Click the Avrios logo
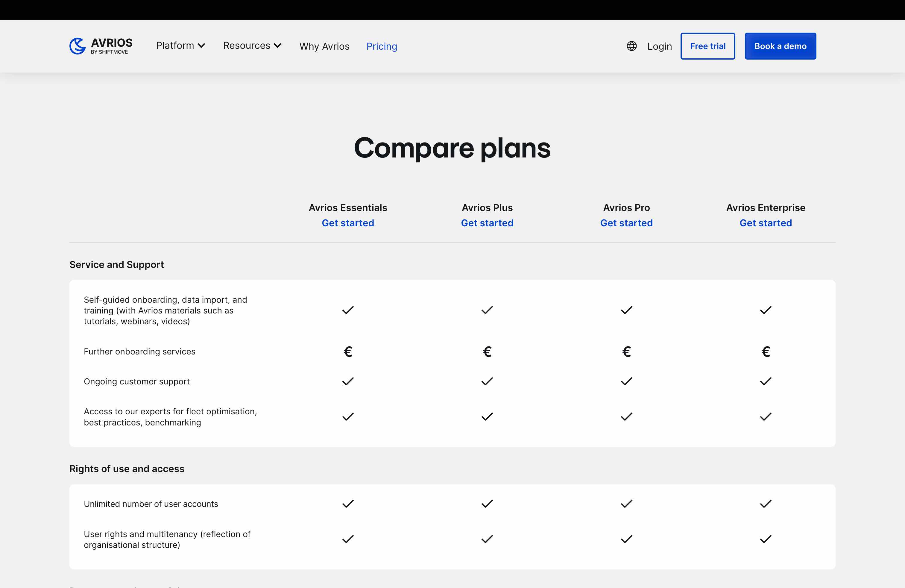Screen dimensions: 905x588 101,46
